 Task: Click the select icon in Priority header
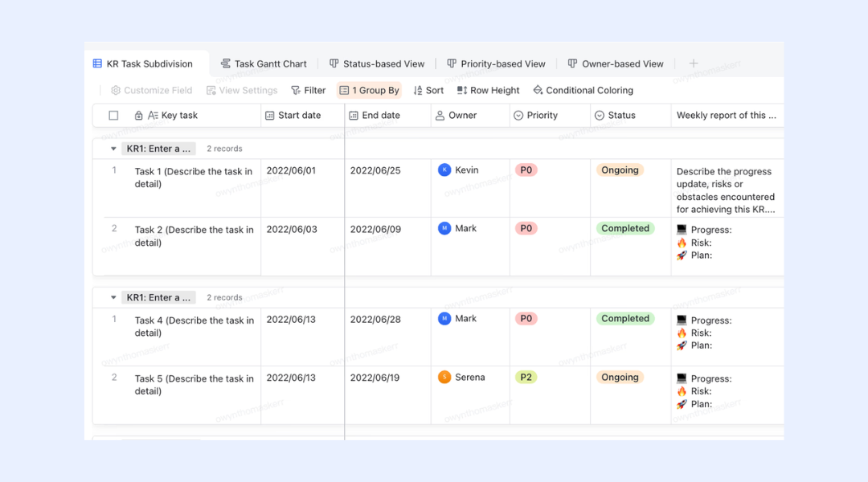click(x=518, y=115)
